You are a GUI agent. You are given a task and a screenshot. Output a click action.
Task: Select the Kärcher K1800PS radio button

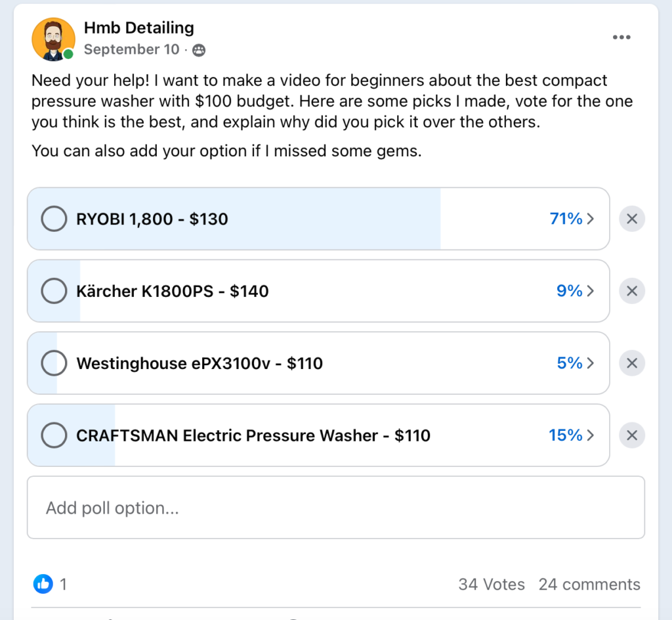point(54,291)
